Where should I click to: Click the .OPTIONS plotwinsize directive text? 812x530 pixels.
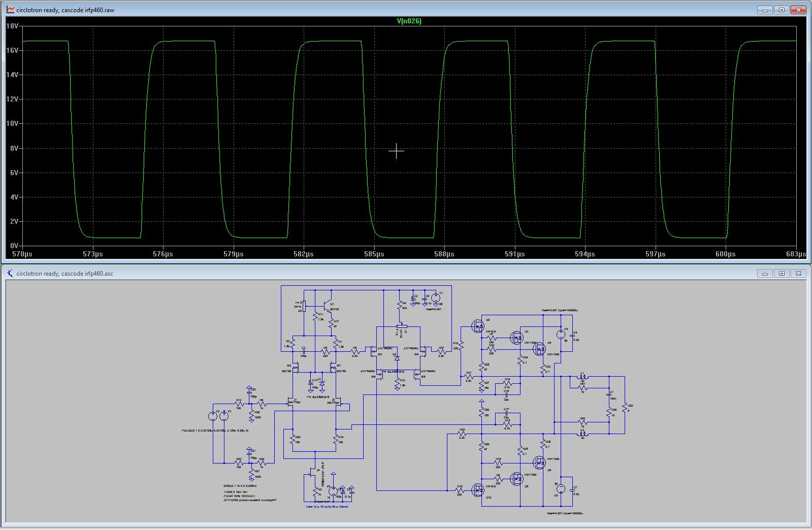tap(249, 500)
